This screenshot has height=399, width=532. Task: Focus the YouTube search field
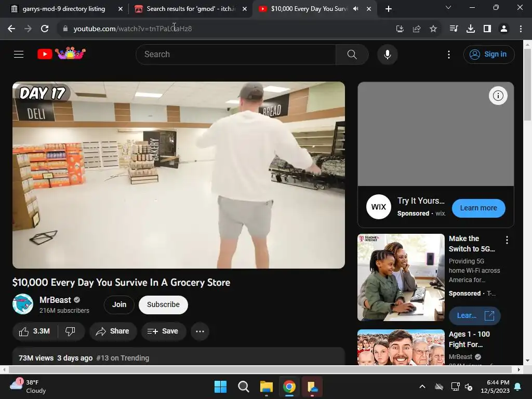pyautogui.click(x=236, y=54)
